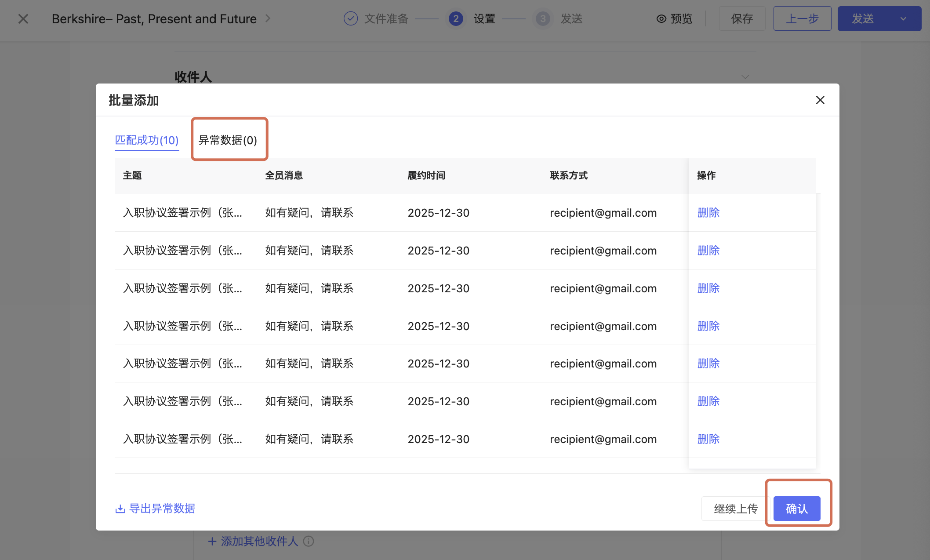Click the 文件准备 checkmark step icon
Image resolution: width=930 pixels, height=560 pixels.
pyautogui.click(x=350, y=19)
